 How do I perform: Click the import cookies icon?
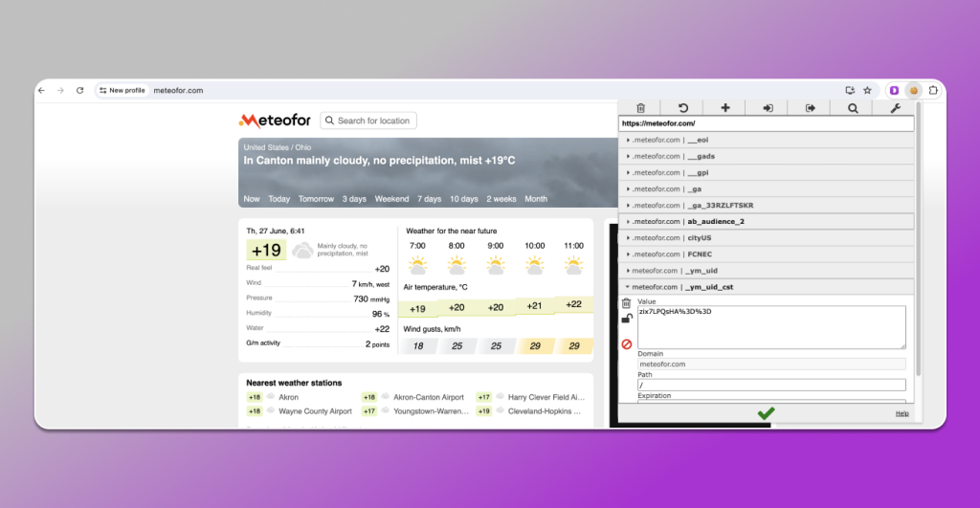tap(768, 108)
